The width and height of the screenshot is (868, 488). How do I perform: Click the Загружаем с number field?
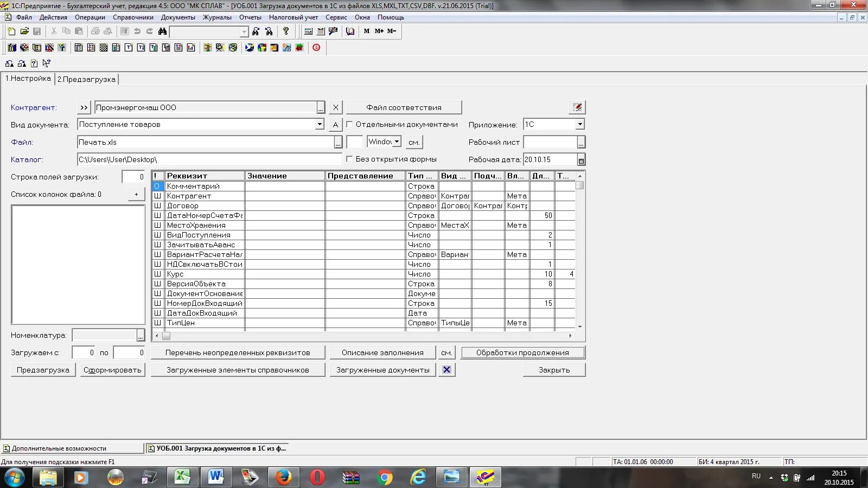(84, 352)
